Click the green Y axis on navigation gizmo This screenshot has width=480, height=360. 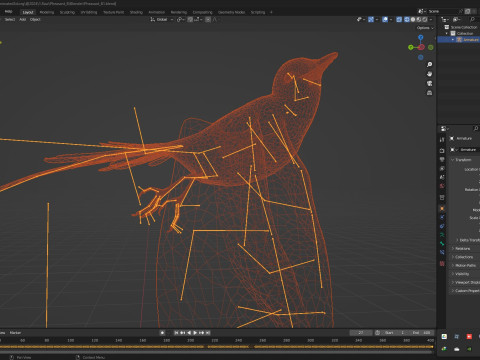tap(411, 47)
